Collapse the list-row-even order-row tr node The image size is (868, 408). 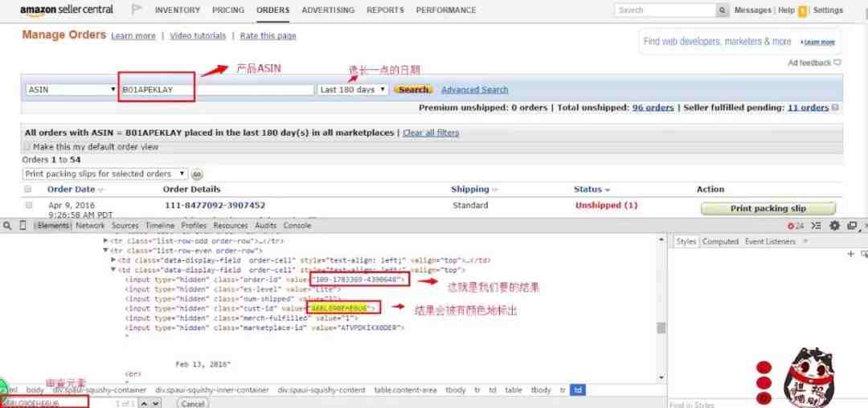click(106, 251)
